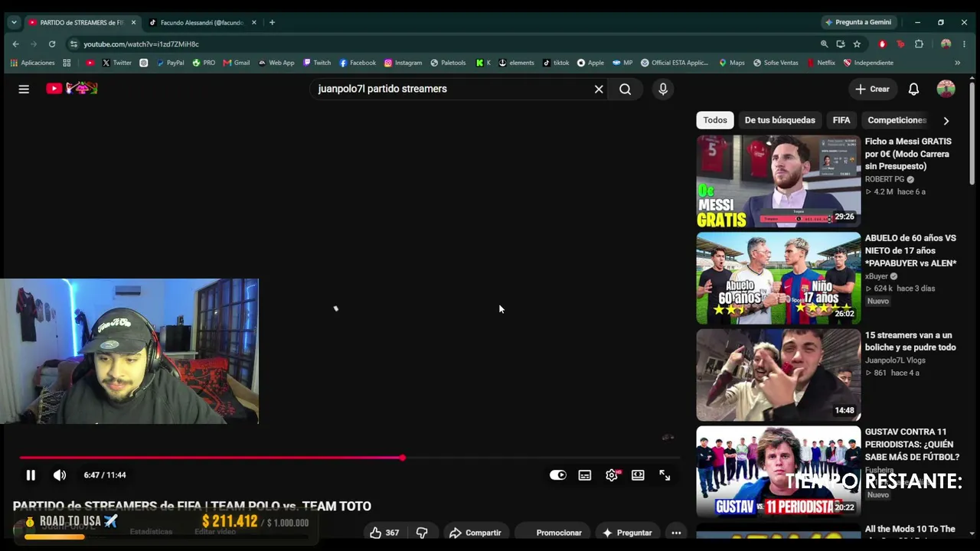Image resolution: width=980 pixels, height=551 pixels.
Task: Open the 15 streamers boliche video thumbnail
Action: click(x=779, y=375)
